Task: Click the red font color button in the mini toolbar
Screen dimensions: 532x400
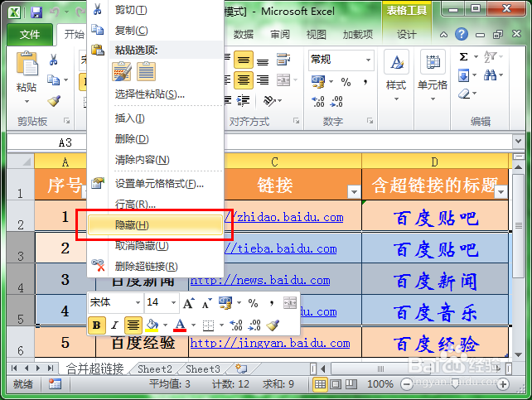Action: (x=180, y=325)
